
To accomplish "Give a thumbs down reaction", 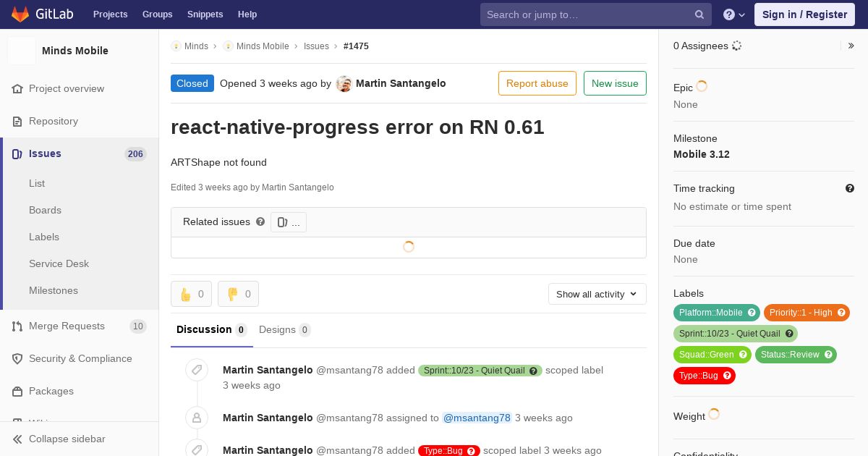I will point(238,294).
